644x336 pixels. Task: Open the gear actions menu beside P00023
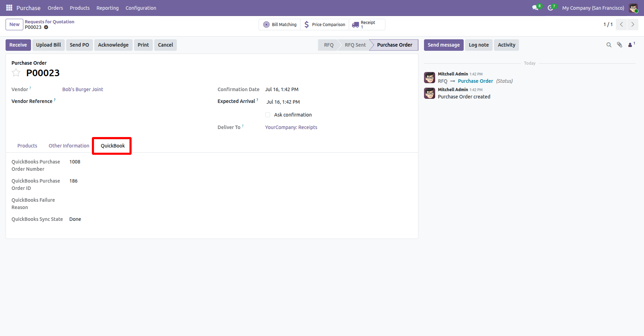[46, 27]
